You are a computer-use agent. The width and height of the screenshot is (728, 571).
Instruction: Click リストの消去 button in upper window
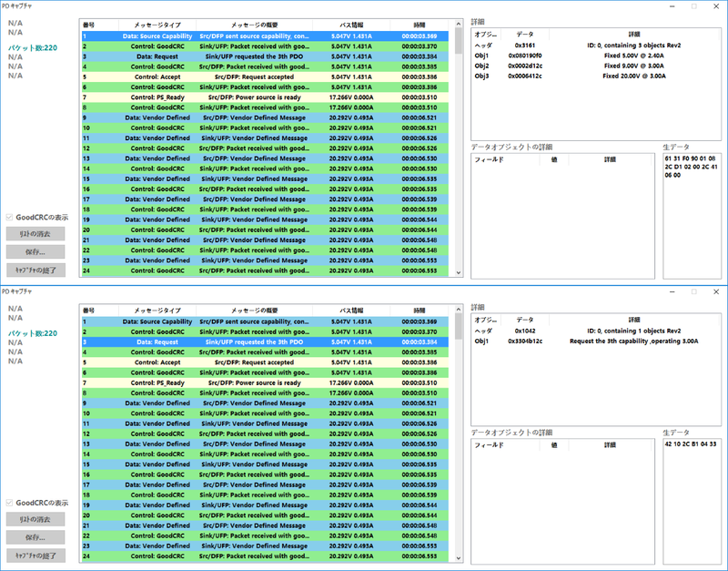(x=35, y=234)
